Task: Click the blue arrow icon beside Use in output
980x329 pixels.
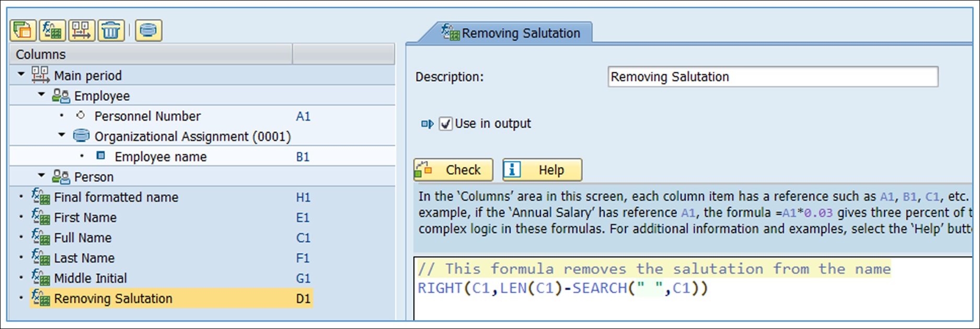Action: (427, 124)
